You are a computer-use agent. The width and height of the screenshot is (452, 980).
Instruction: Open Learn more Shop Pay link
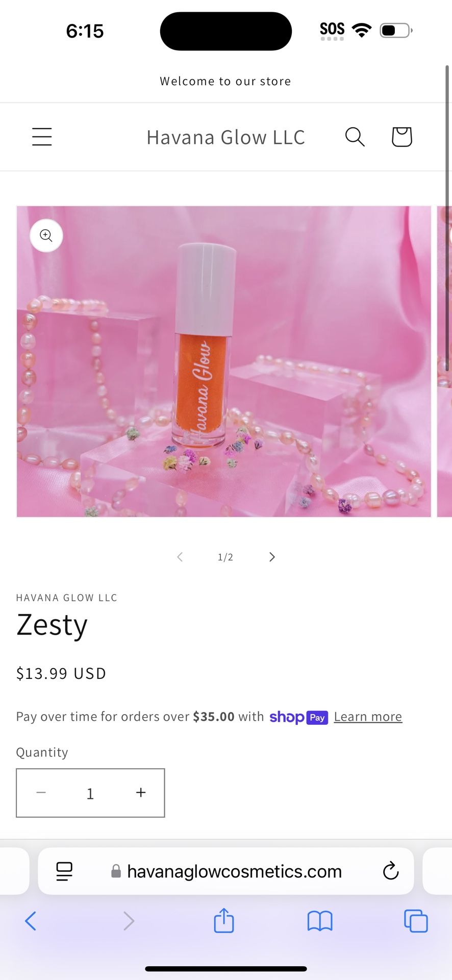point(368,717)
